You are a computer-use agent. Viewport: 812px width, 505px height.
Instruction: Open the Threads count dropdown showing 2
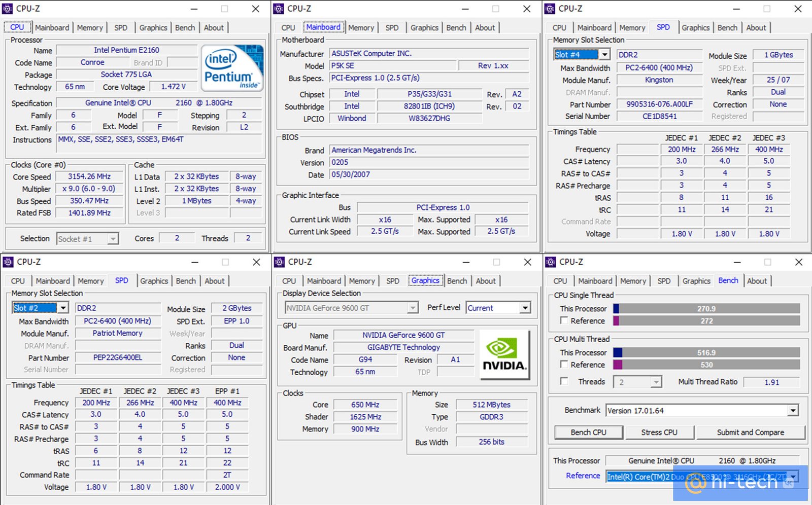[656, 382]
